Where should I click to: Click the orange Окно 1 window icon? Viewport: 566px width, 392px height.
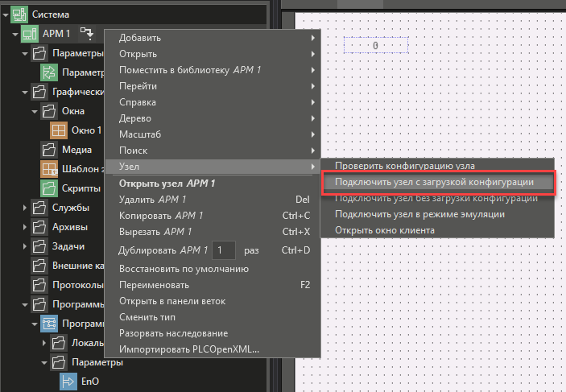(59, 130)
